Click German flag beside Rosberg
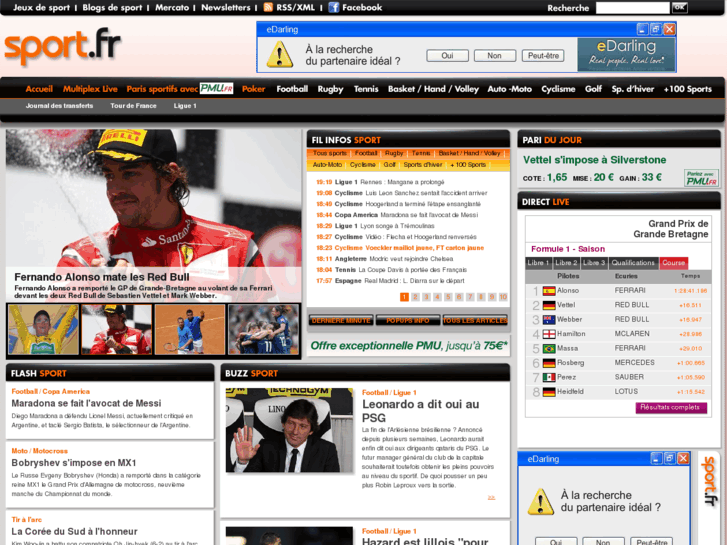Viewport: 727px width, 545px height. (x=549, y=363)
